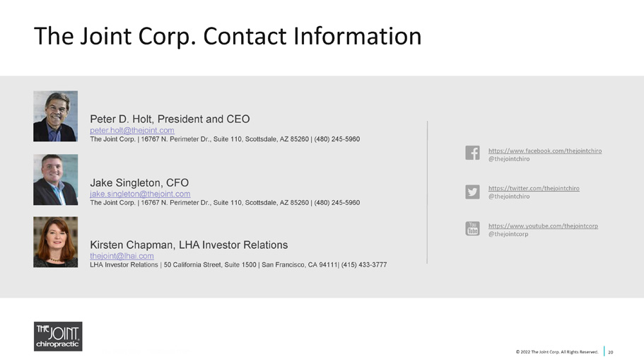The height and width of the screenshot is (362, 644).
Task: Open the youtube.com/thejointcorp link
Action: point(543,226)
